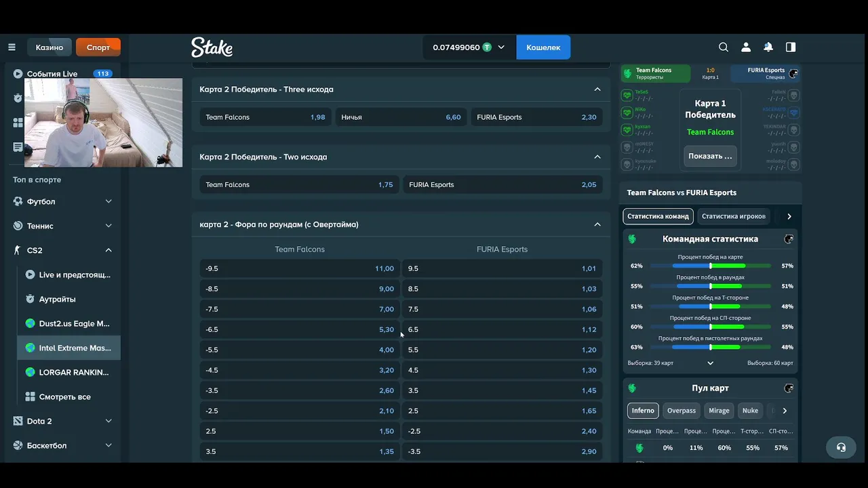This screenshot has width=868, height=488.
Task: Click the blue health icon next to KSCERATO
Action: pyautogui.click(x=793, y=113)
